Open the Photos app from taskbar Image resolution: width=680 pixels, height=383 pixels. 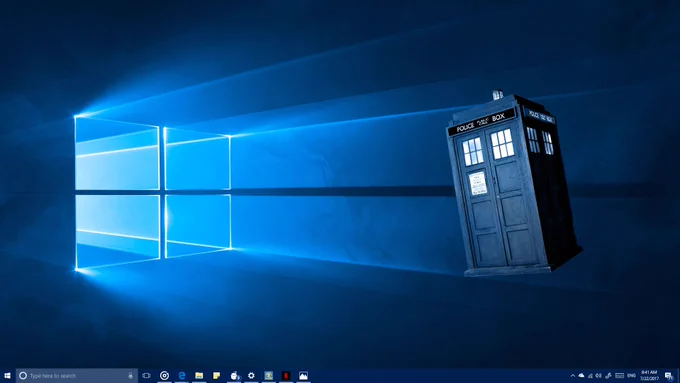click(x=304, y=376)
